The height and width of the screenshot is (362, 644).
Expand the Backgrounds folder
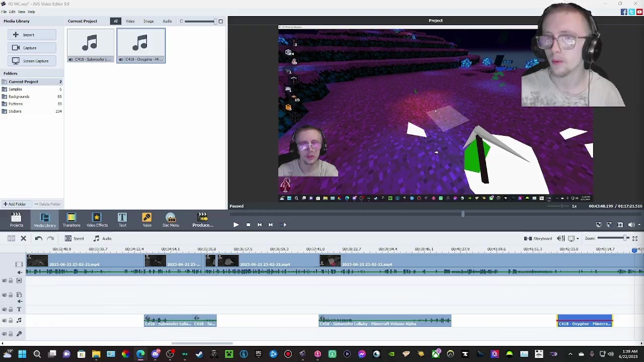(19, 97)
